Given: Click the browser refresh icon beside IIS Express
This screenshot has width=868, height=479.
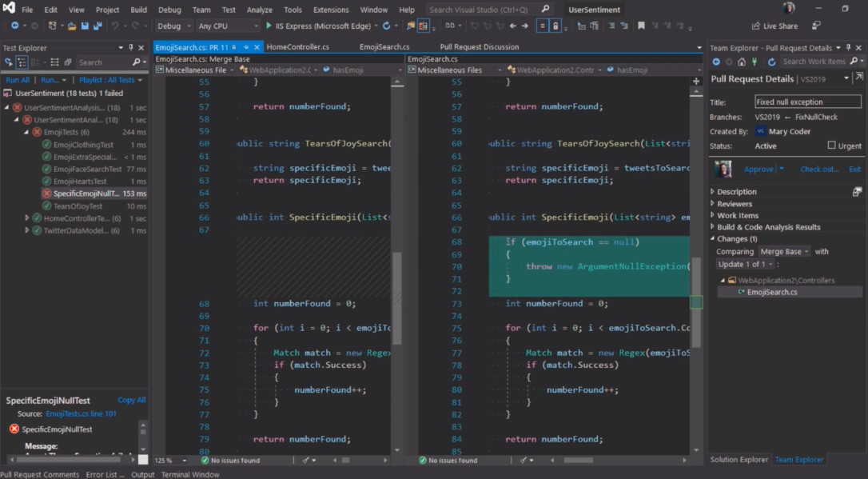Looking at the screenshot, I should pyautogui.click(x=386, y=26).
